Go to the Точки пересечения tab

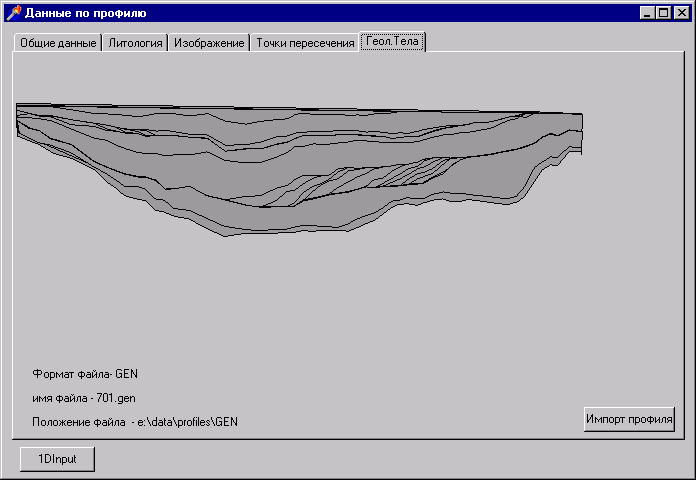(304, 43)
